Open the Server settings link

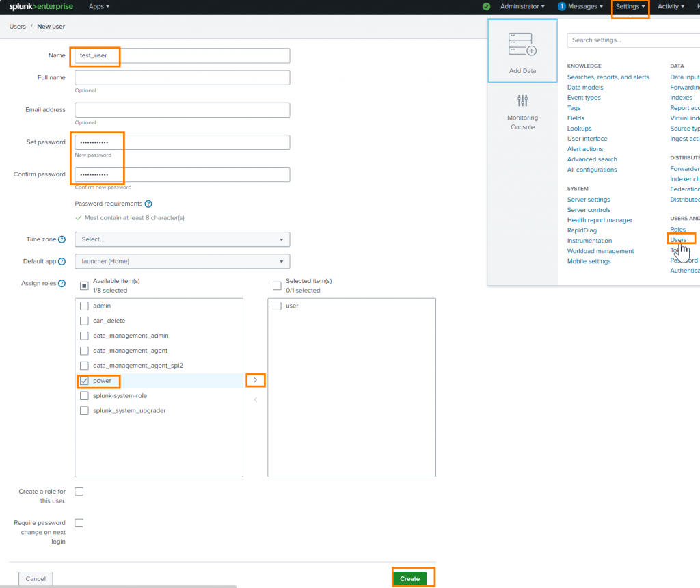coord(589,200)
